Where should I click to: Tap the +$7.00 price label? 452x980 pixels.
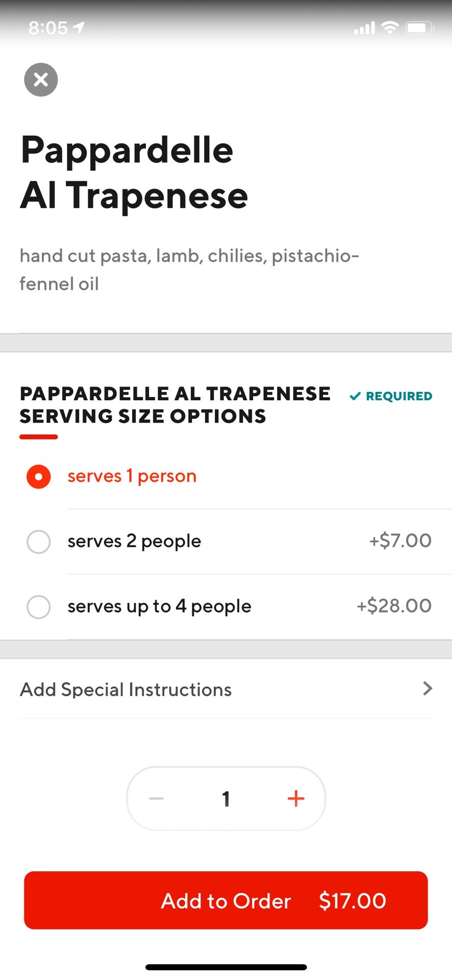(400, 541)
